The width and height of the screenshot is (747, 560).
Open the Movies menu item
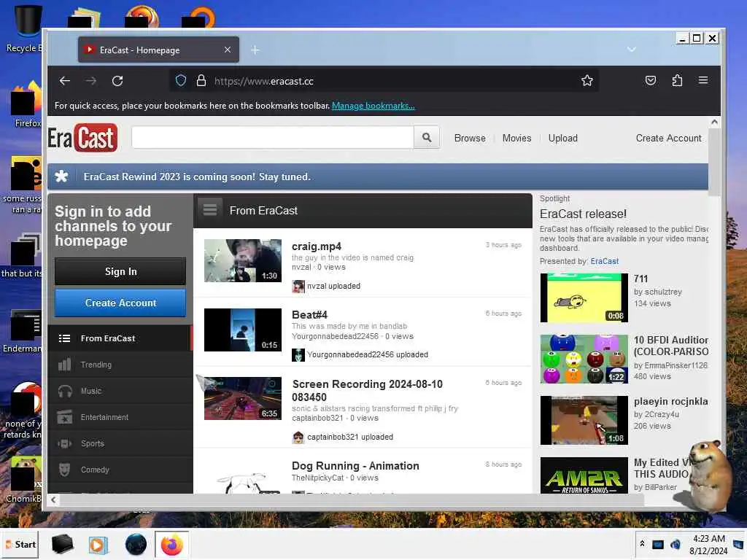[517, 138]
